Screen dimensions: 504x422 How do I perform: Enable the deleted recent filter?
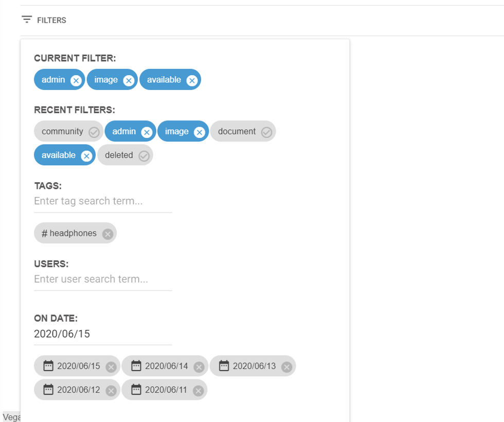click(x=144, y=156)
